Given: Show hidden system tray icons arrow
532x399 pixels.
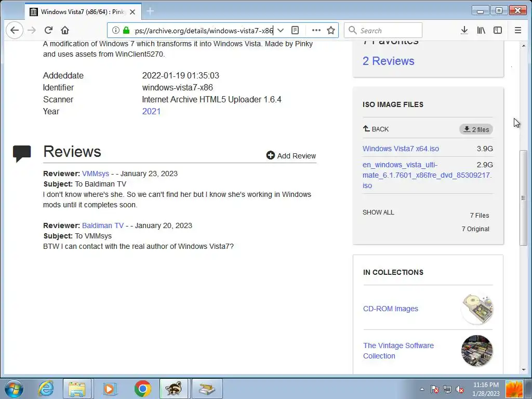Looking at the screenshot, I should (x=422, y=389).
